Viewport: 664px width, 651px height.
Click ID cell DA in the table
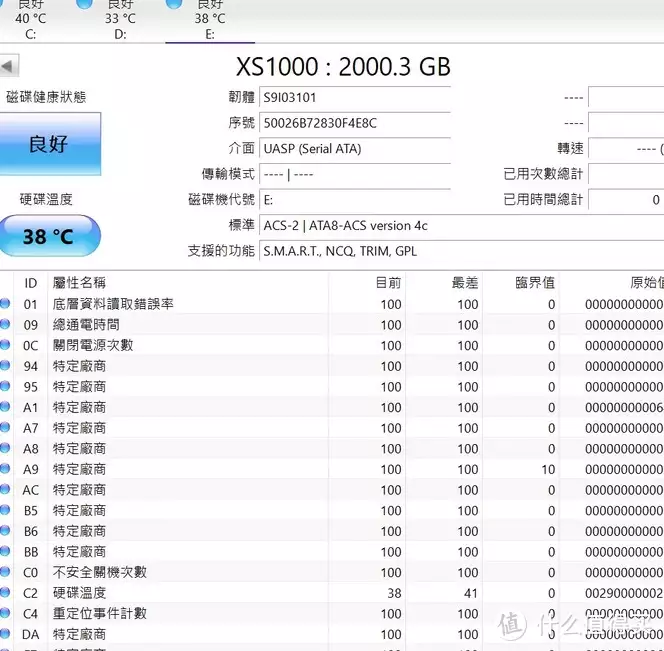pyautogui.click(x=30, y=634)
